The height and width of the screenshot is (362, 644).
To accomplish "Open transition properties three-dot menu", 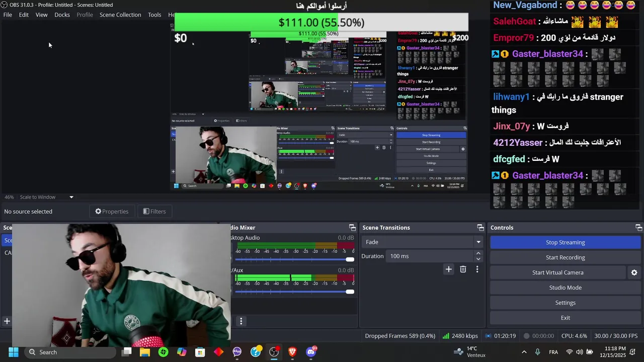I will 477,269.
